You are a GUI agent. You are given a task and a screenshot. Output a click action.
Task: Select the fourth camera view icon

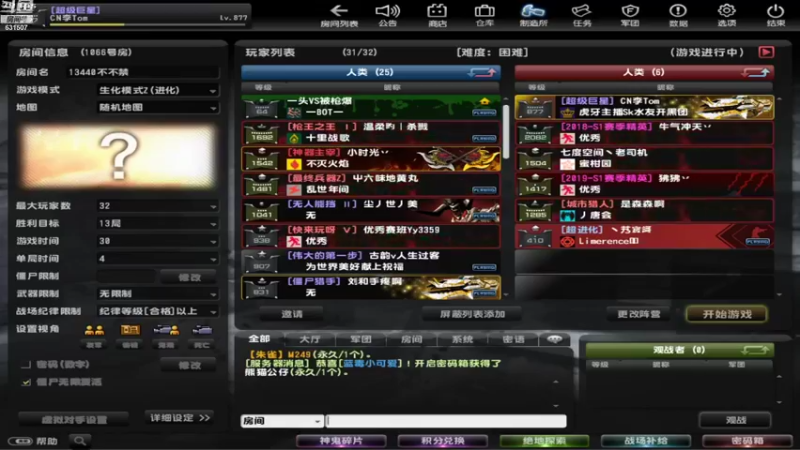pyautogui.click(x=202, y=331)
